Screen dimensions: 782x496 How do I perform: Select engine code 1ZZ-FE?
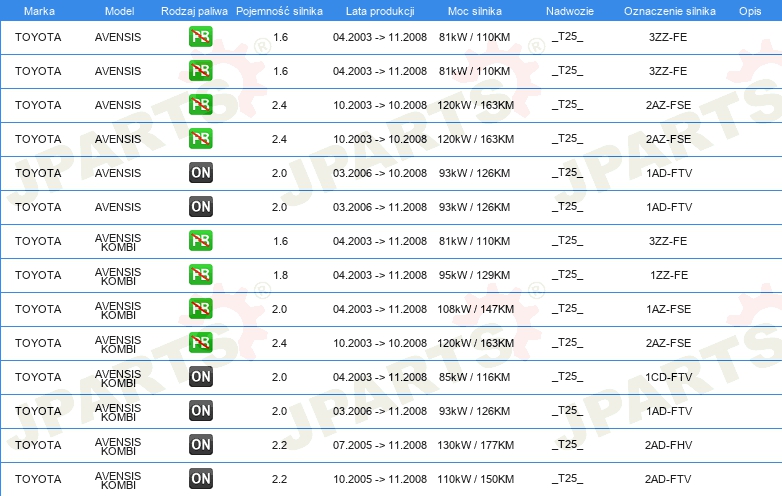[669, 275]
